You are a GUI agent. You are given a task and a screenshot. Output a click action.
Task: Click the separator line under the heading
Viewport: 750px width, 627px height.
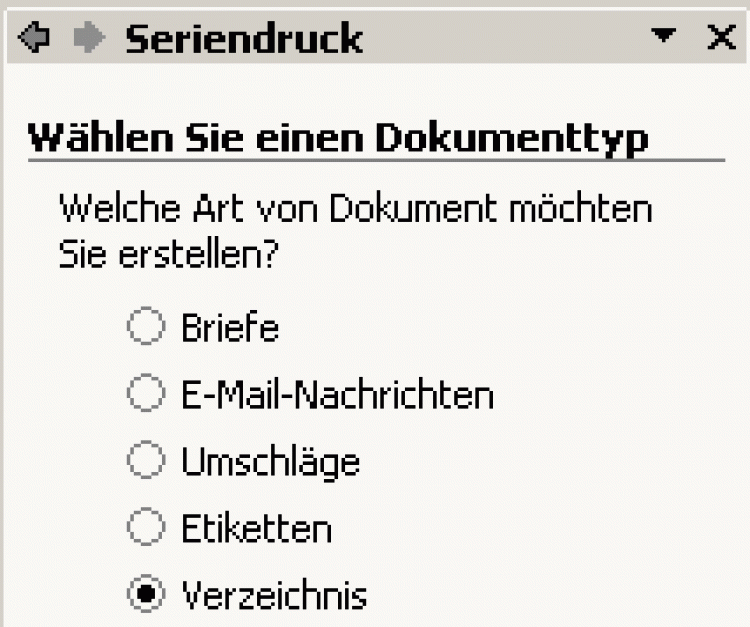click(375, 160)
